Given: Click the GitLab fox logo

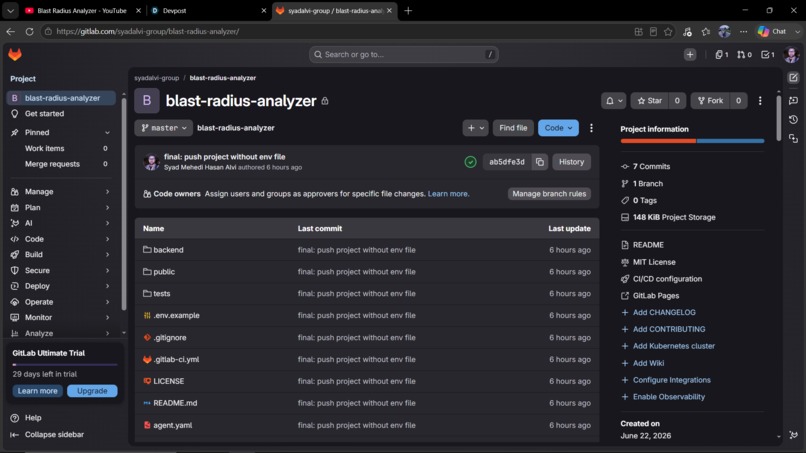Looking at the screenshot, I should coord(15,54).
